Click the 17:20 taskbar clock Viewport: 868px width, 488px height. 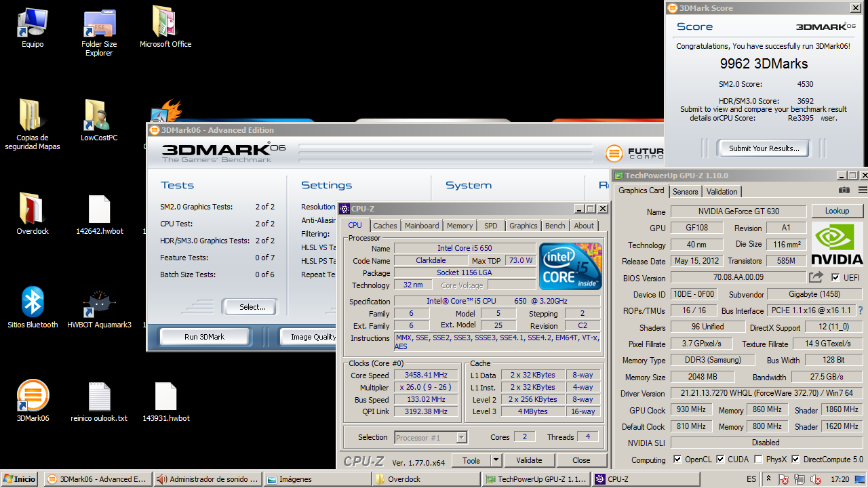[x=840, y=479]
